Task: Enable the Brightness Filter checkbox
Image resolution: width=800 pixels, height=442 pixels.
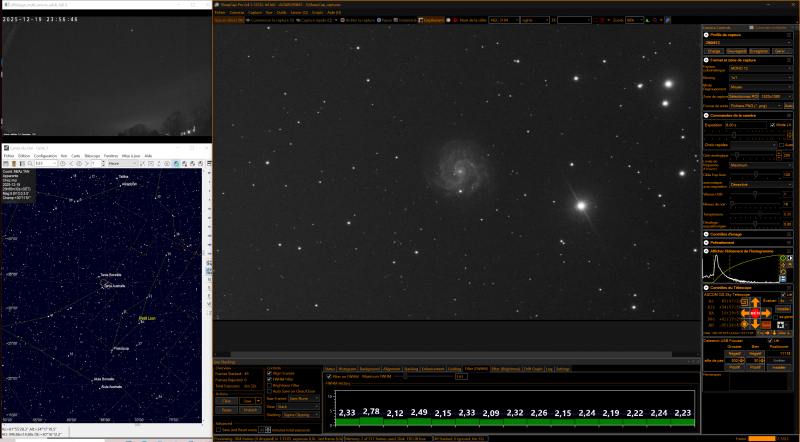Action: tap(269, 385)
